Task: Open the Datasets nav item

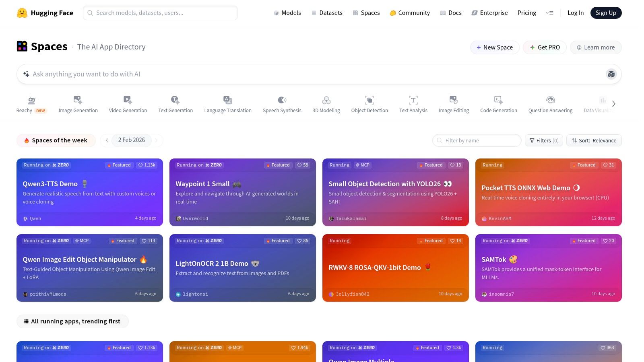Action: pos(327,13)
